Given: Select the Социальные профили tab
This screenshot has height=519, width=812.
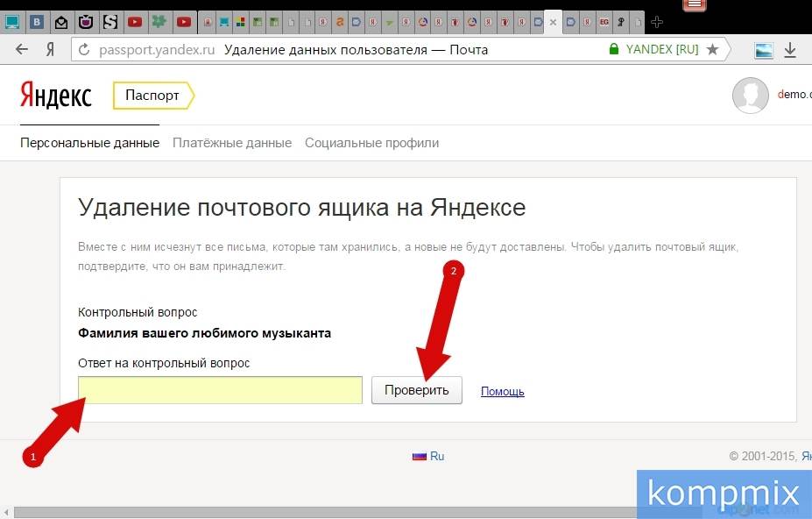Looking at the screenshot, I should tap(371, 143).
